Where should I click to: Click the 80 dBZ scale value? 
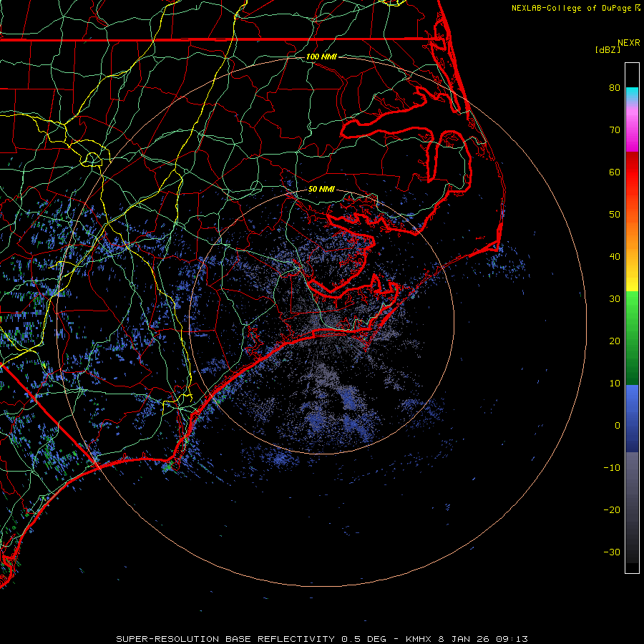coord(615,87)
